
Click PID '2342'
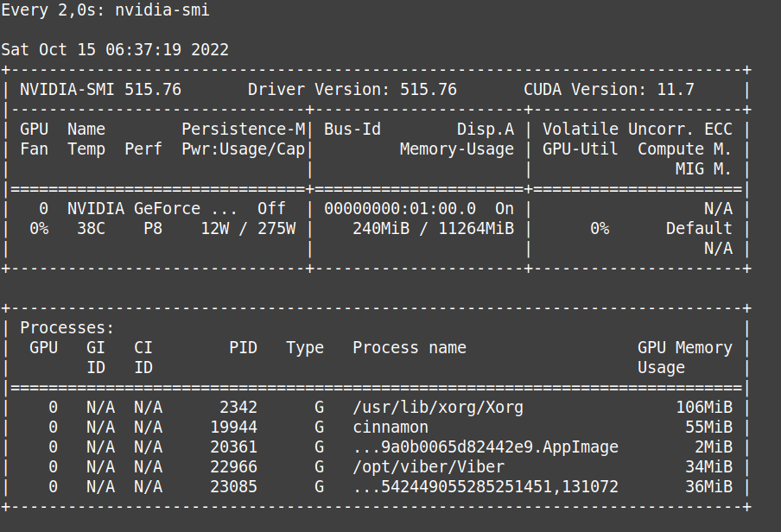238,408
